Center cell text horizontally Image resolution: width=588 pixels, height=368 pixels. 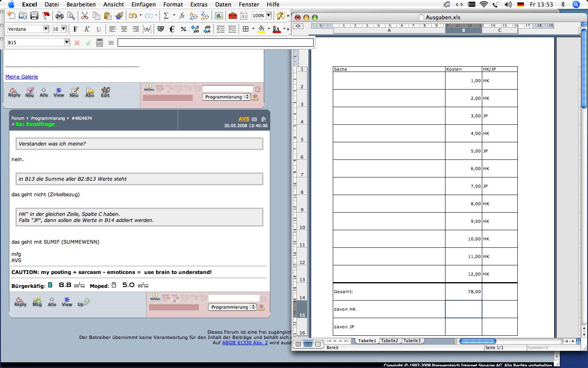pyautogui.click(x=124, y=29)
